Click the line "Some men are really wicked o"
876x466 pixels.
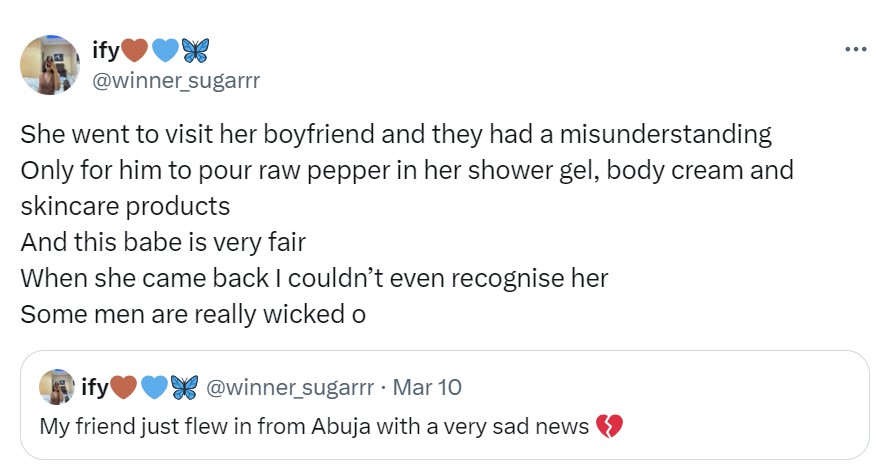pyautogui.click(x=193, y=314)
